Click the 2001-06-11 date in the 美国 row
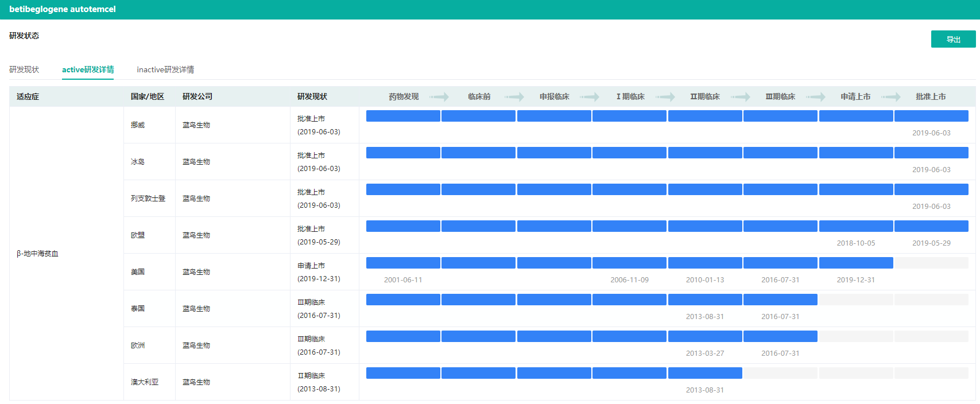The height and width of the screenshot is (404, 980). point(403,280)
